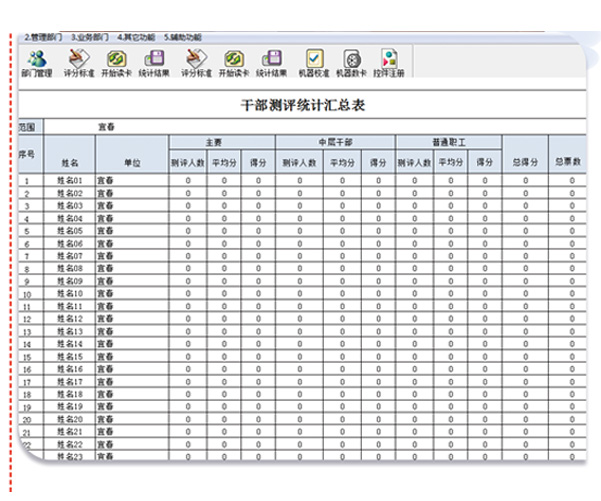The height and width of the screenshot is (501, 601).
Task: Click the second 开始读卡 toolbar icon
Action: pos(232,62)
